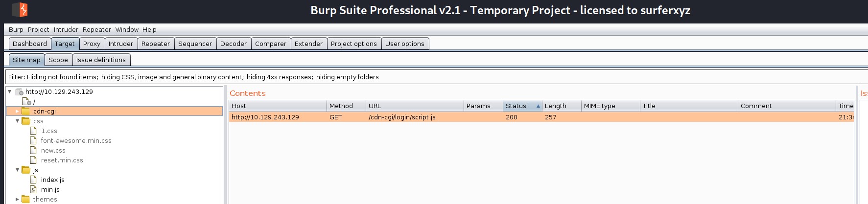Expand the cdn-cgi folder node
Screen dimensions: 868x204
[x=18, y=112]
